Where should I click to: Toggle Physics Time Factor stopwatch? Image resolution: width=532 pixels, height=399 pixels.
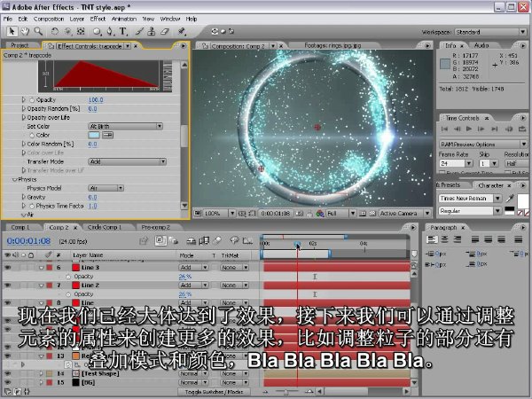32,206
